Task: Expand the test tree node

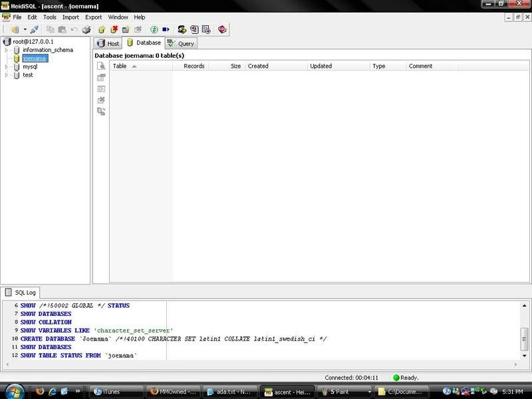Action: pos(6,75)
